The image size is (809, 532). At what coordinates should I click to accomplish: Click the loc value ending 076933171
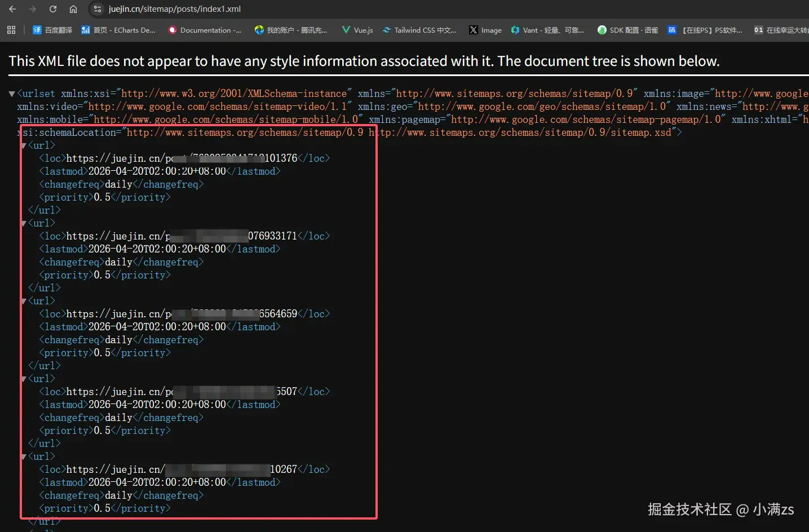182,236
